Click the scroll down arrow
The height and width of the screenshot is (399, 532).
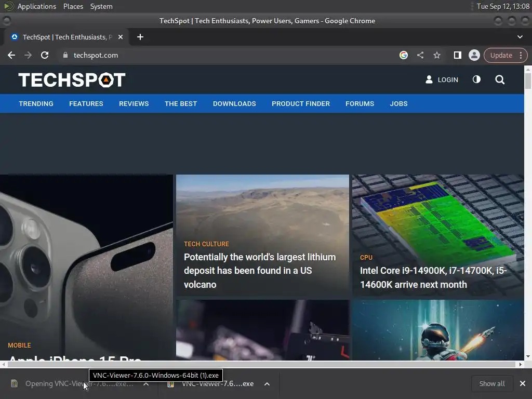528,356
